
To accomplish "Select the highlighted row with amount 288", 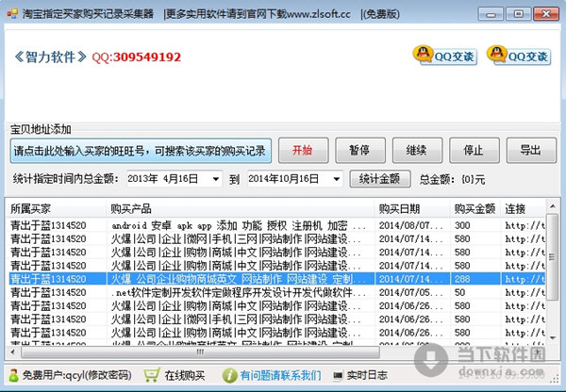I will click(x=276, y=279).
